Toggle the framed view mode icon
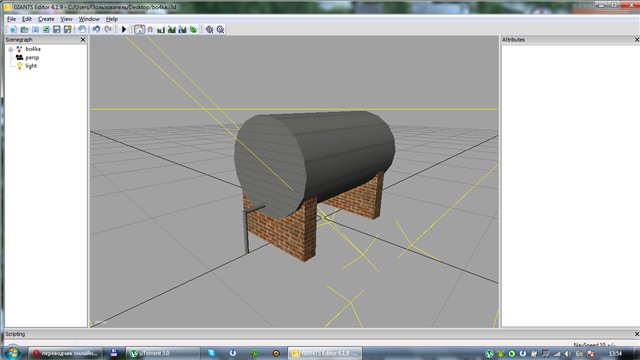Screen dimensions: 640x360 click(x=139, y=29)
